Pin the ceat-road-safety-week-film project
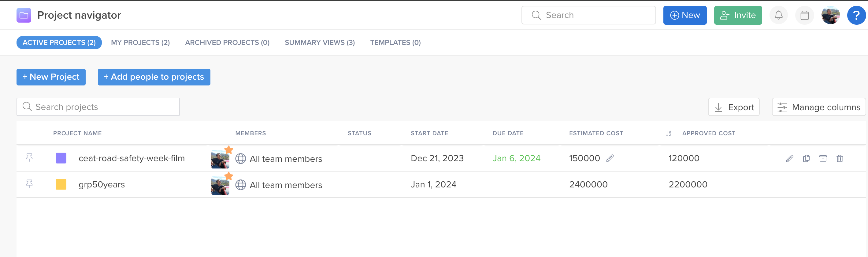868x257 pixels. tap(29, 157)
